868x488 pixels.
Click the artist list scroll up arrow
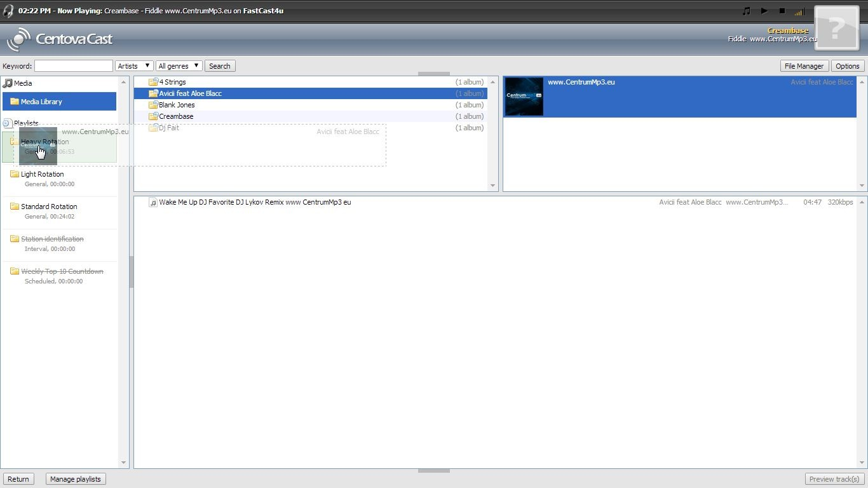coord(492,82)
